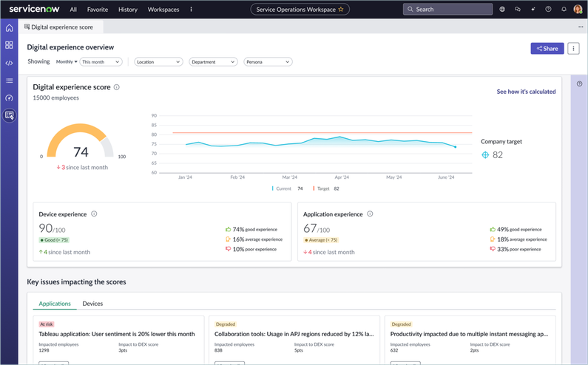Click the At risk label
This screenshot has width=588, height=365.
pos(47,324)
